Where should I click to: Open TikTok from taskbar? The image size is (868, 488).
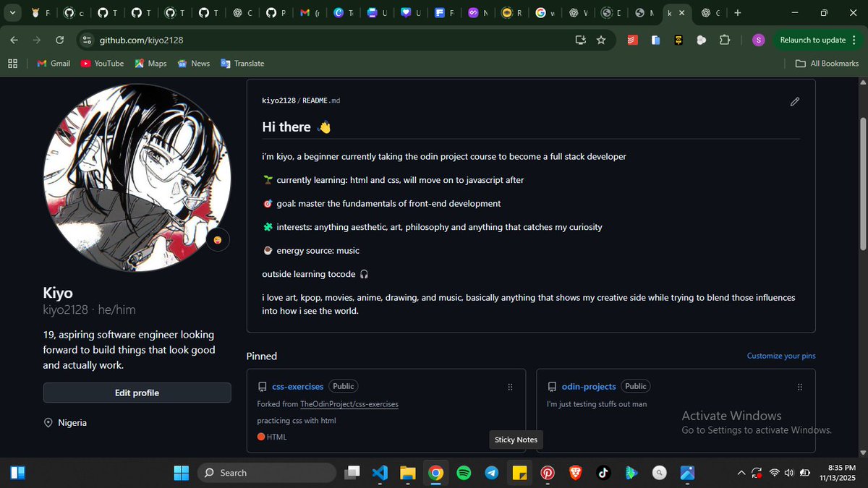[x=603, y=473]
